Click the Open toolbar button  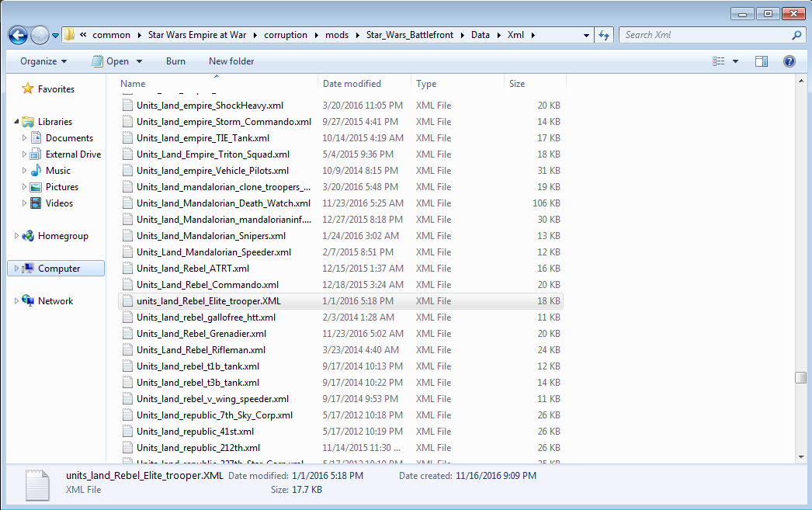[110, 61]
